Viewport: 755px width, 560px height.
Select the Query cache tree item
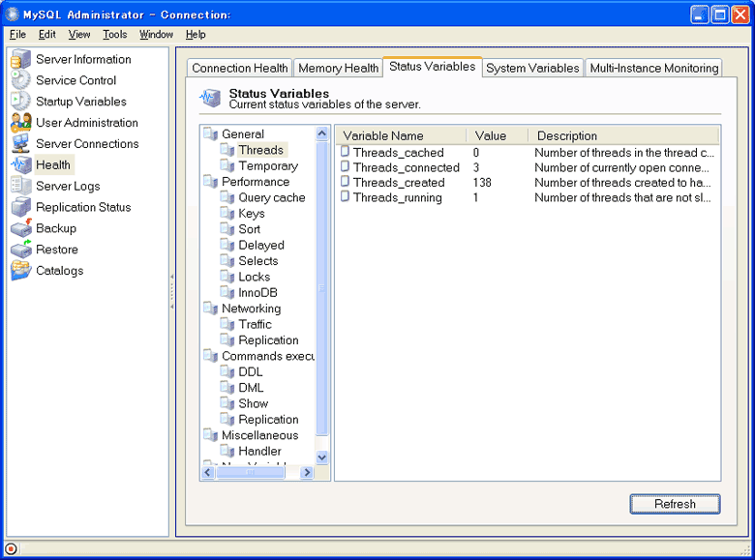(x=271, y=197)
